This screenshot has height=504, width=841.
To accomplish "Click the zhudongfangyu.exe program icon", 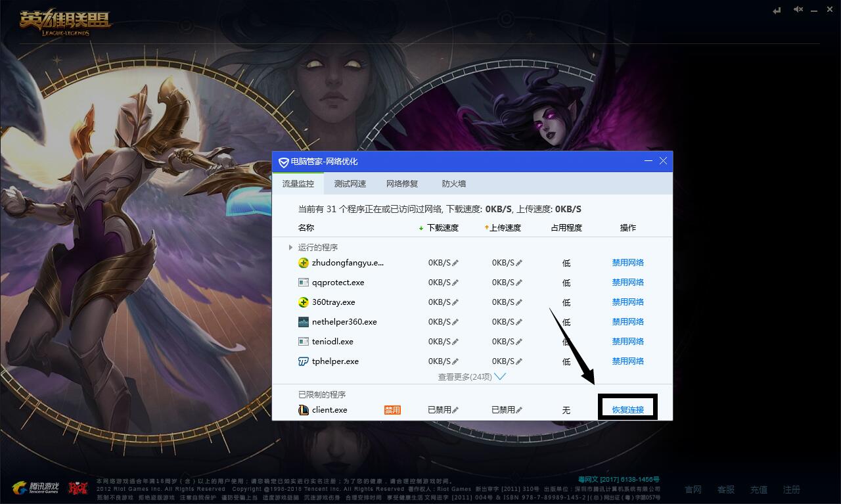I will pyautogui.click(x=303, y=263).
